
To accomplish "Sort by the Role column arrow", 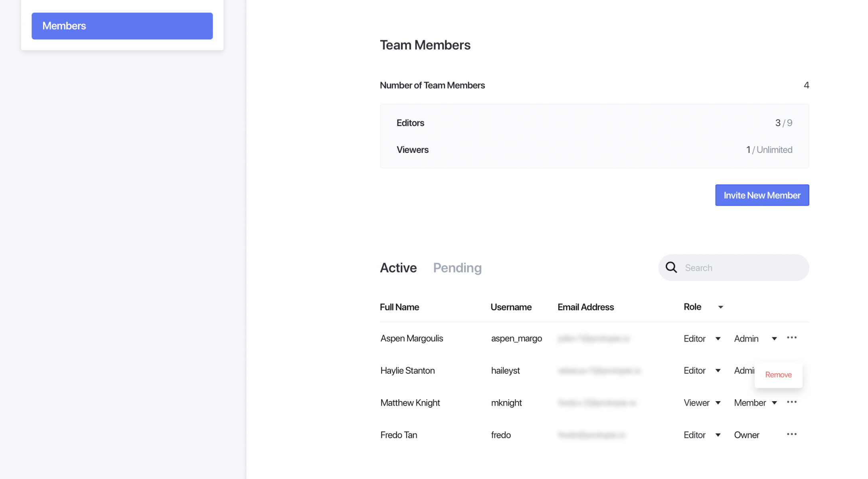I will (x=720, y=307).
